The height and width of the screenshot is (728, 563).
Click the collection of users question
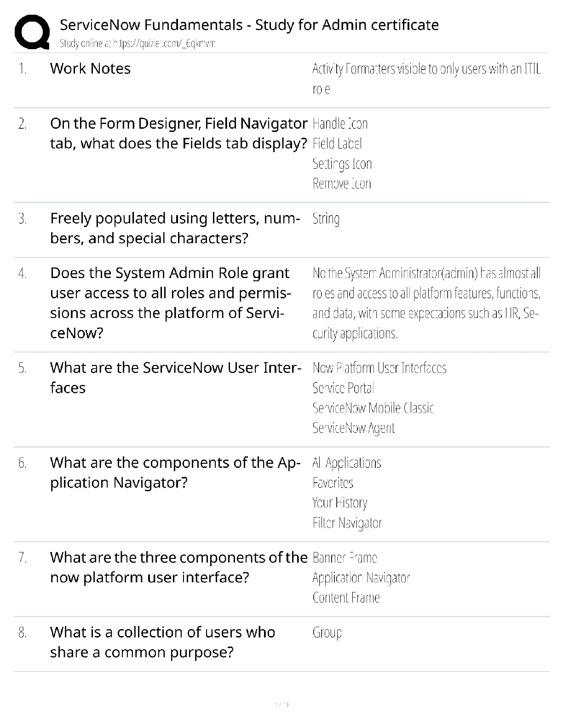(162, 642)
